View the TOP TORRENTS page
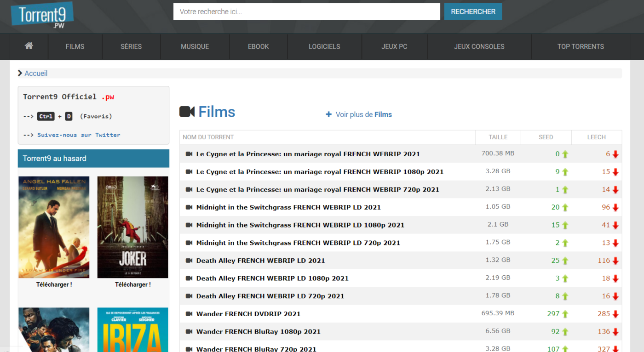The height and width of the screenshot is (352, 644). (x=581, y=46)
